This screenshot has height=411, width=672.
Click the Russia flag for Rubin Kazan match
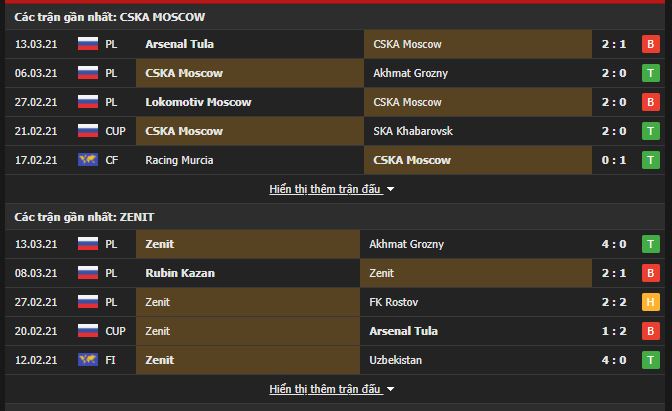tap(88, 273)
